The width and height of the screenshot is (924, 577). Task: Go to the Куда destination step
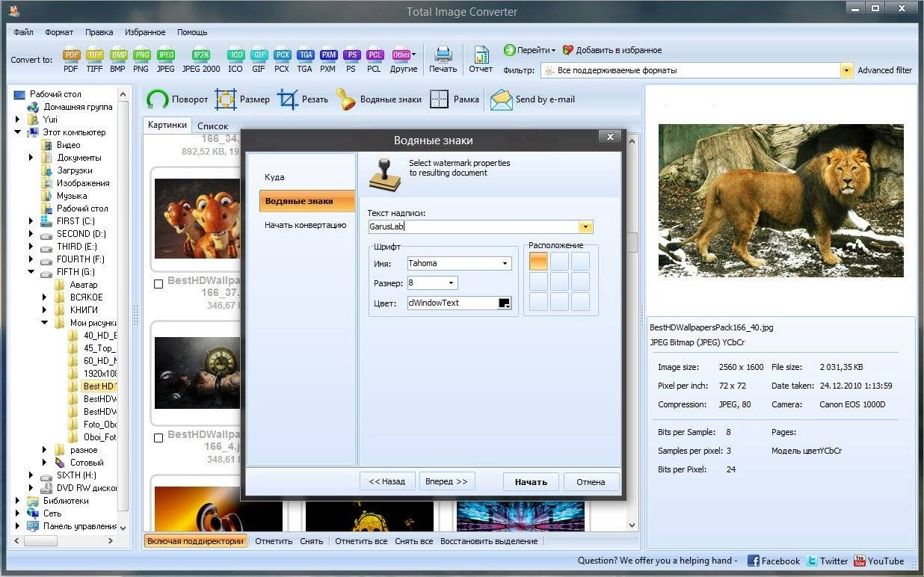point(274,177)
